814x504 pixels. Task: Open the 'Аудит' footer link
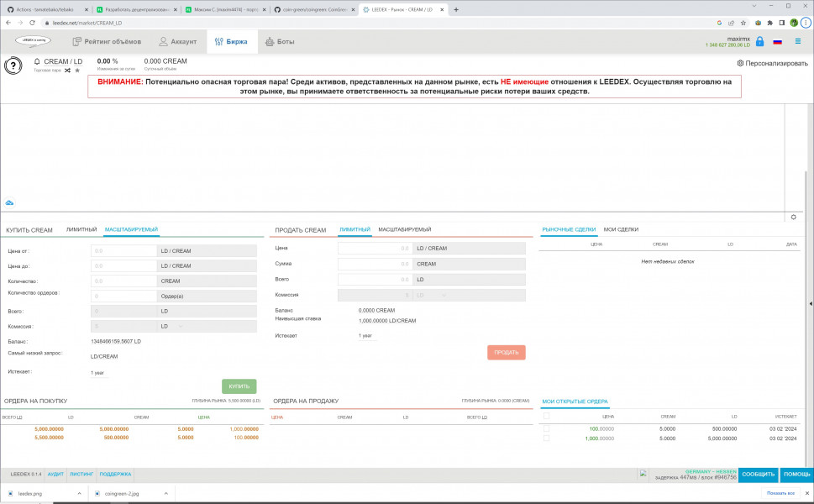(x=55, y=474)
